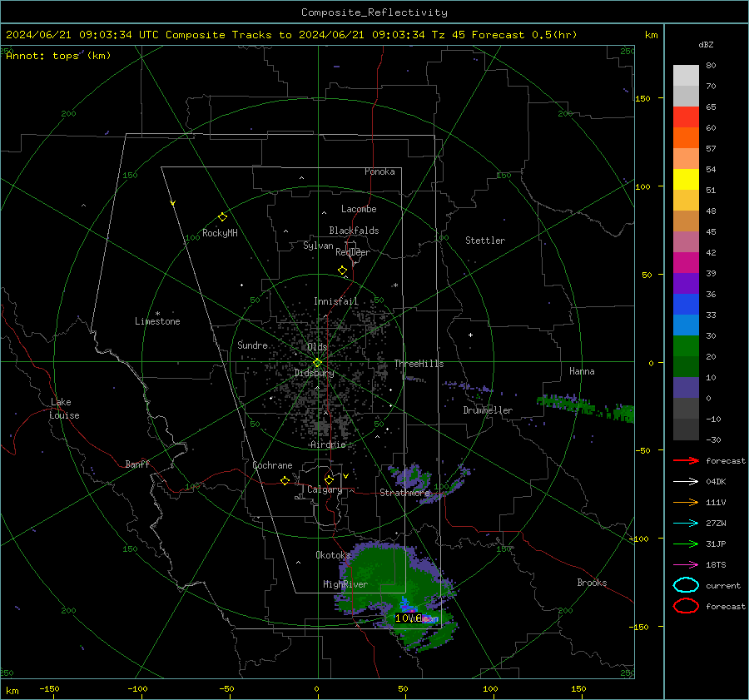Image resolution: width=749 pixels, height=700 pixels.
Task: Click yellow diamond marker near Cochrane
Action: click(285, 481)
